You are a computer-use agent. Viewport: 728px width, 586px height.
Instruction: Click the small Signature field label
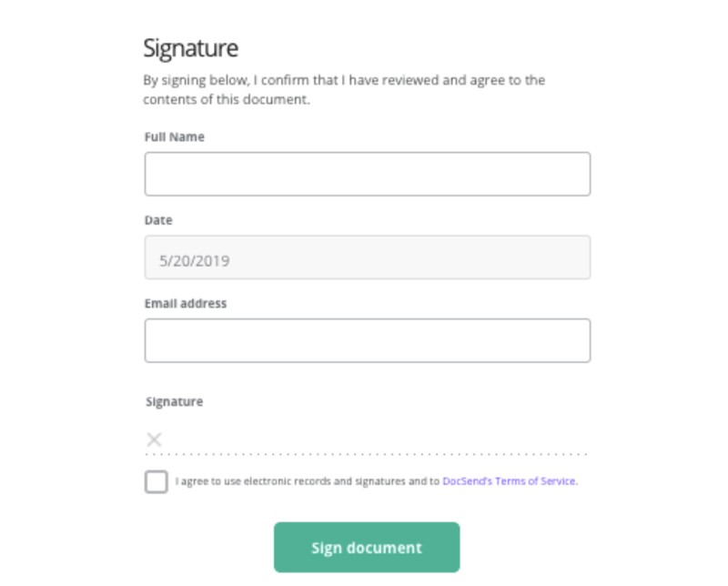point(175,401)
